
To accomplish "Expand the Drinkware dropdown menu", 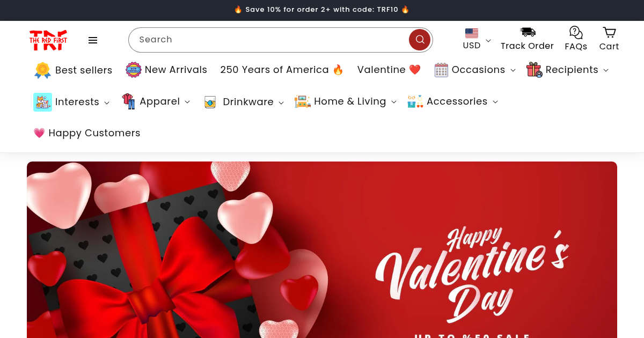I will click(x=244, y=102).
